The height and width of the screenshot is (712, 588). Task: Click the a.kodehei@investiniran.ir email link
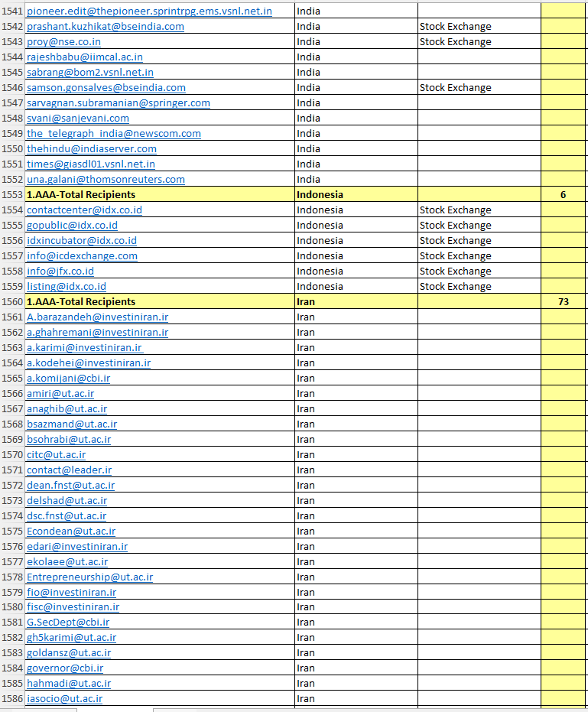pyautogui.click(x=89, y=363)
